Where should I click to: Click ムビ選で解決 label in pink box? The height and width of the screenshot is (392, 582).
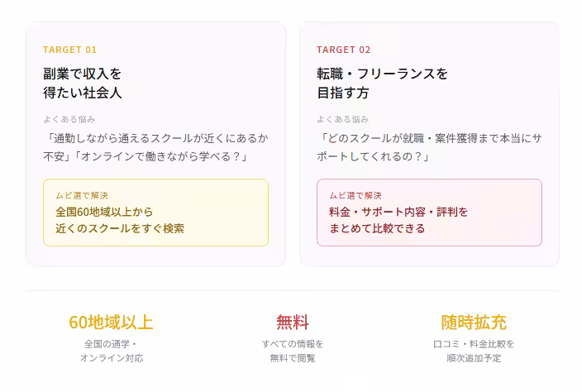355,195
